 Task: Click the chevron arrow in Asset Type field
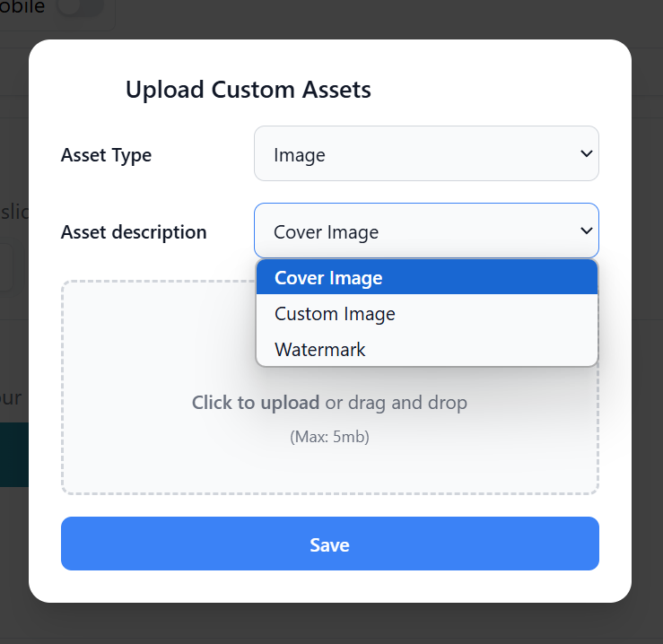586,153
